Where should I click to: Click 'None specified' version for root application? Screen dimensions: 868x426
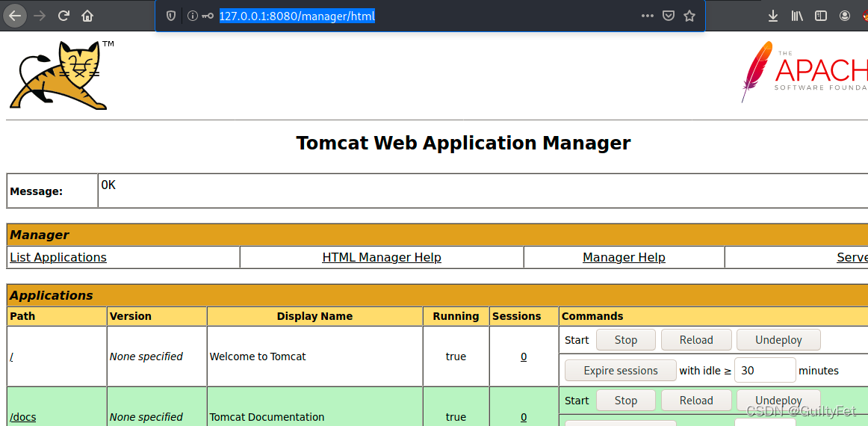pyautogui.click(x=146, y=356)
